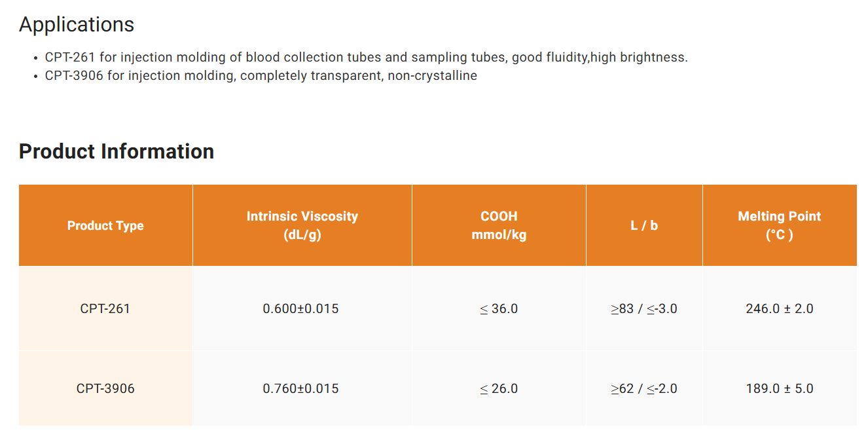Click the ≥62 / ≤-2.0 cell
The height and width of the screenshot is (446, 868).
(644, 388)
